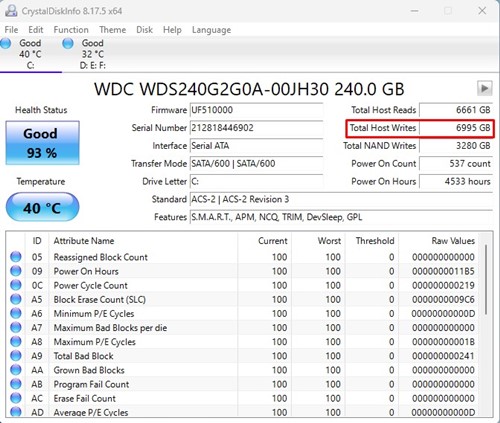Click the next disk arrow button
500x423 pixels.
point(484,88)
